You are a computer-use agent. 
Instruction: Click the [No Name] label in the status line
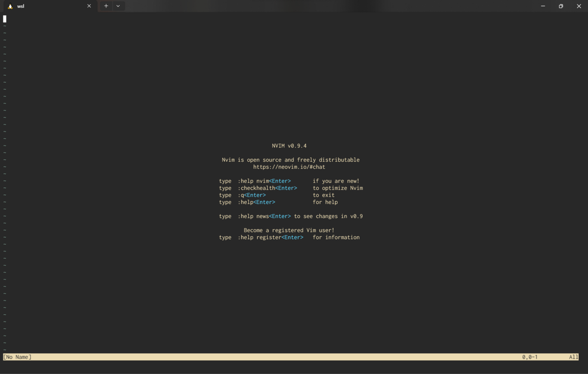(17, 357)
